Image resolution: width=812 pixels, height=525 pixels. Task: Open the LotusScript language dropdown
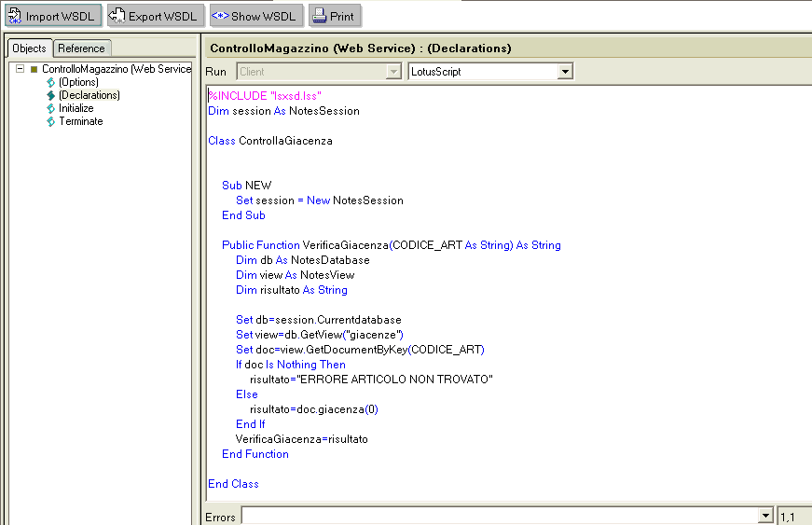tap(565, 72)
